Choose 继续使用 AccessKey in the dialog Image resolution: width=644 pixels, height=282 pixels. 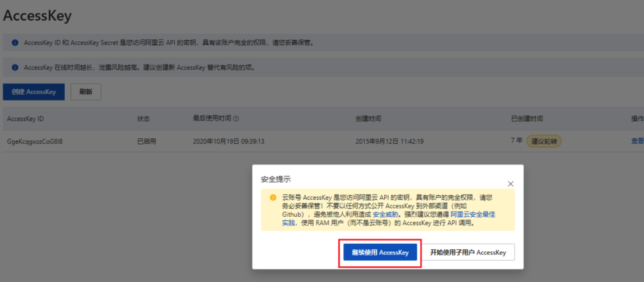coord(380,252)
